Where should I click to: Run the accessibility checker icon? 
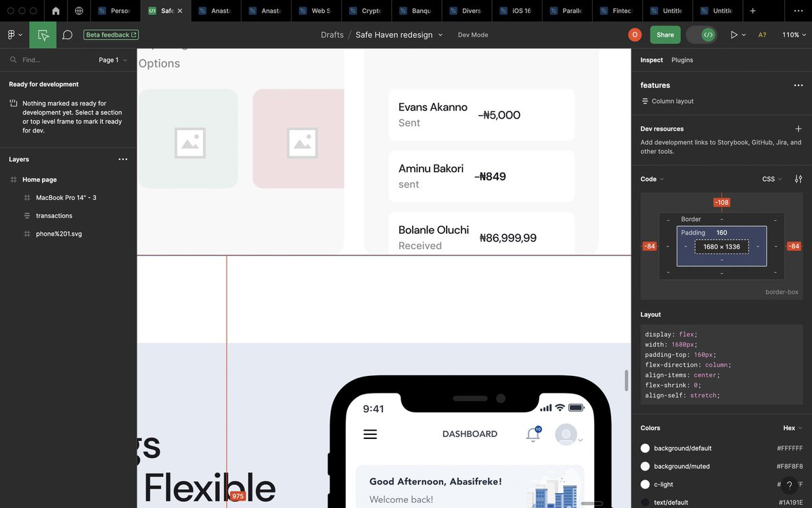coord(761,35)
